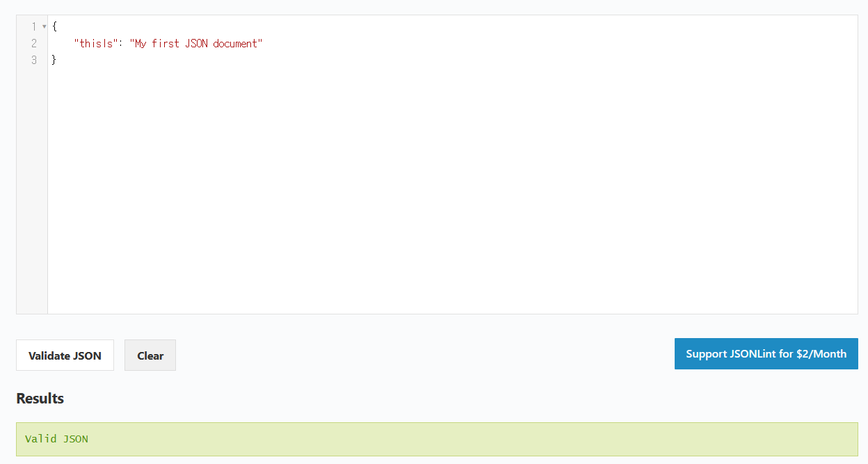
Task: Run the Validate JSON button
Action: tap(65, 355)
